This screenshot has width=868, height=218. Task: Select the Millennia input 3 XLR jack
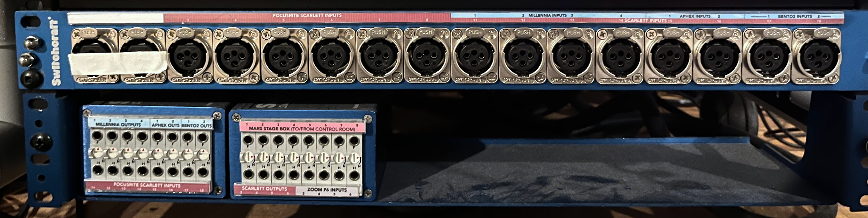[571, 56]
